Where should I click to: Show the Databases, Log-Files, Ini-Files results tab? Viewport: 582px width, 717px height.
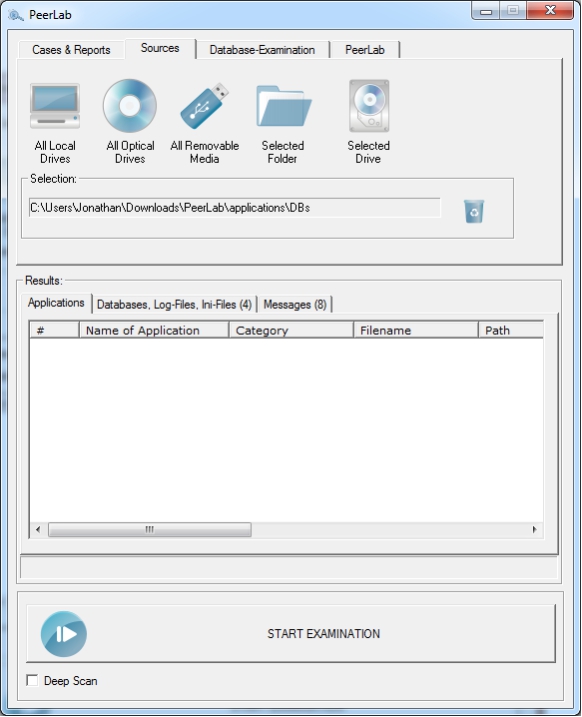tap(174, 305)
